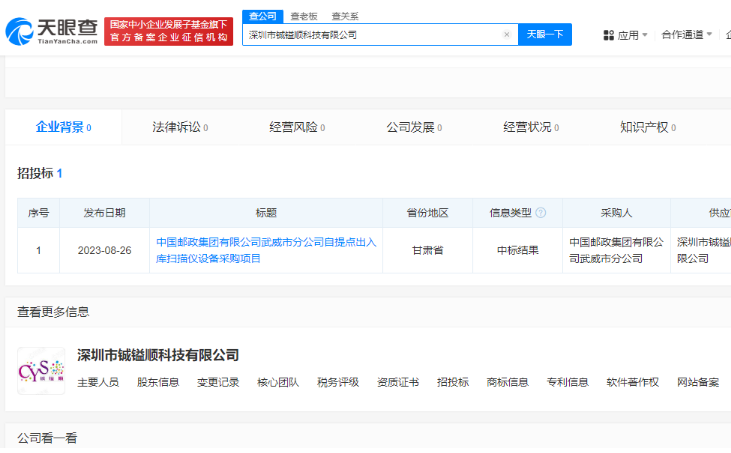Switch to the 查老板 search tab
The height and width of the screenshot is (453, 731).
(304, 16)
